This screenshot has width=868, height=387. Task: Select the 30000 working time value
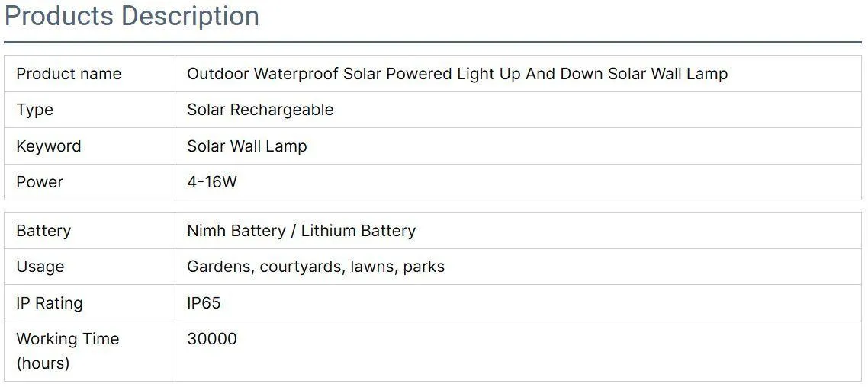tap(212, 339)
